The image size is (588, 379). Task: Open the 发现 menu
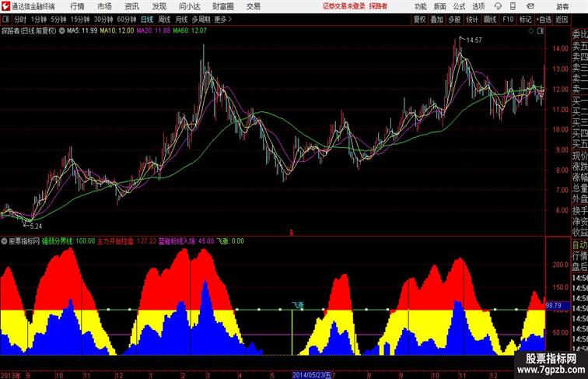click(159, 6)
